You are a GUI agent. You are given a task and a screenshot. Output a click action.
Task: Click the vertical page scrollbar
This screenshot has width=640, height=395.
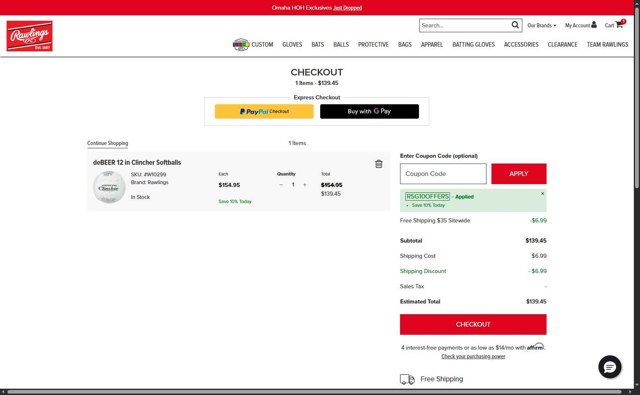pyautogui.click(x=637, y=98)
